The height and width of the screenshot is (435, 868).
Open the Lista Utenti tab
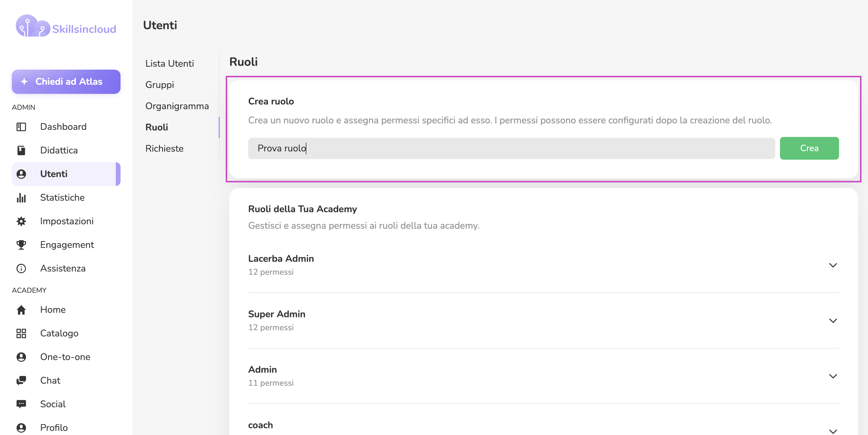tap(170, 63)
